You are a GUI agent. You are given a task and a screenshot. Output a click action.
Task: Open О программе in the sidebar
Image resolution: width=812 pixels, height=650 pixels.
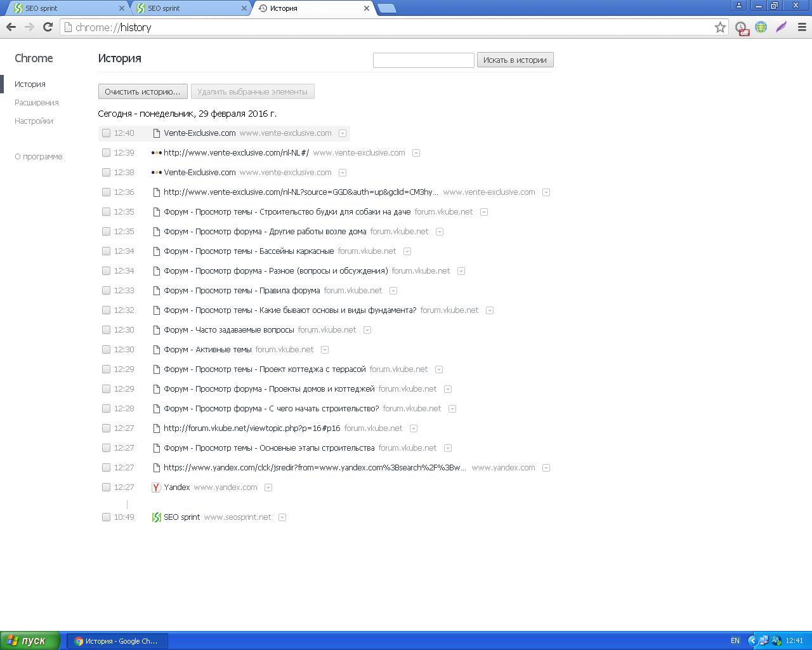point(39,156)
